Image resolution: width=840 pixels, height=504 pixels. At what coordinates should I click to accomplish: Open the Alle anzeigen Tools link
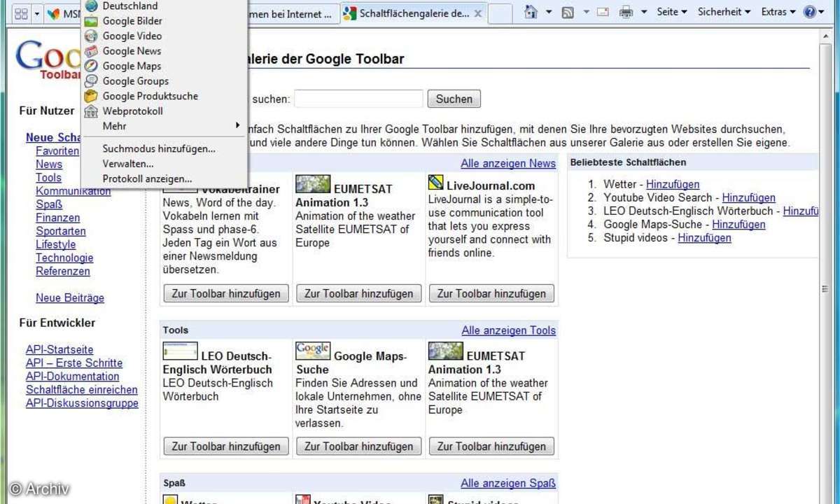(508, 330)
